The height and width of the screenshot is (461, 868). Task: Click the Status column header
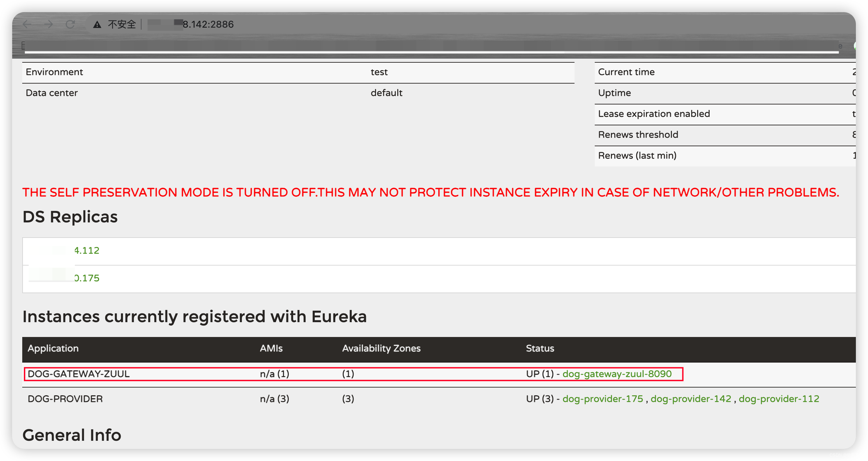(x=540, y=348)
